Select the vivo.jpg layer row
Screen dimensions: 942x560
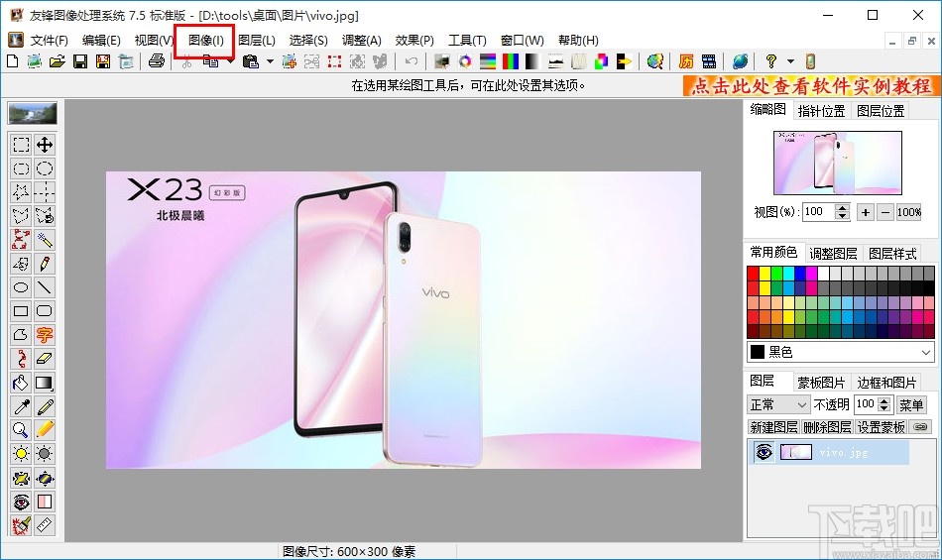[829, 452]
